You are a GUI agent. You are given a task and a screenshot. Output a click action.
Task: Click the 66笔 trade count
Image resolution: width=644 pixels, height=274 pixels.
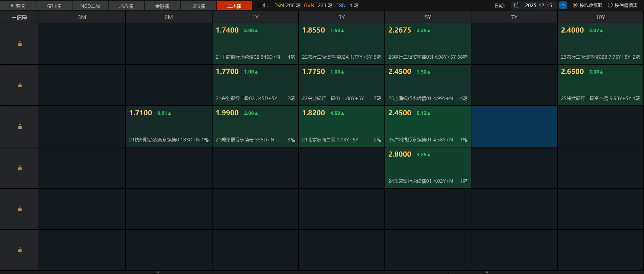[463, 57]
